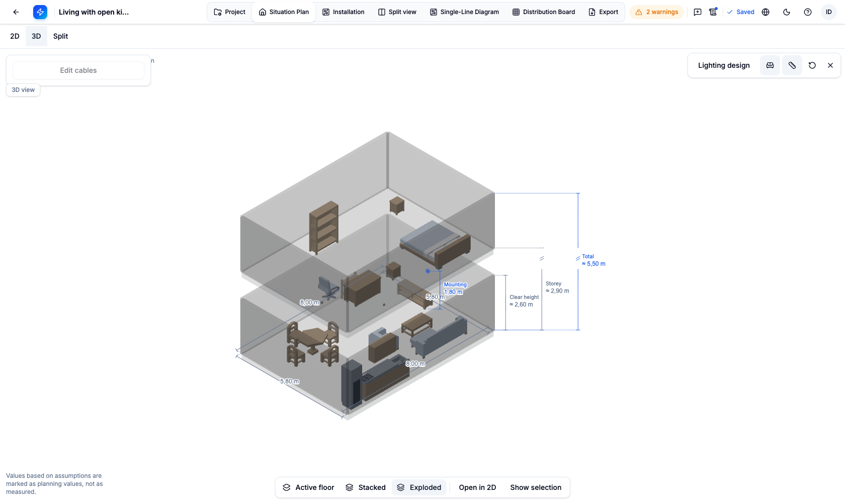Open the Project tab
Viewport: 845px width, 504px height.
[230, 12]
